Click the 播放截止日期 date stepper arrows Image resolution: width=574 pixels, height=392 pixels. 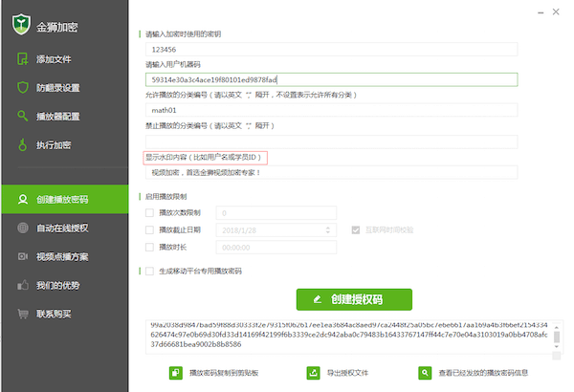pos(327,229)
